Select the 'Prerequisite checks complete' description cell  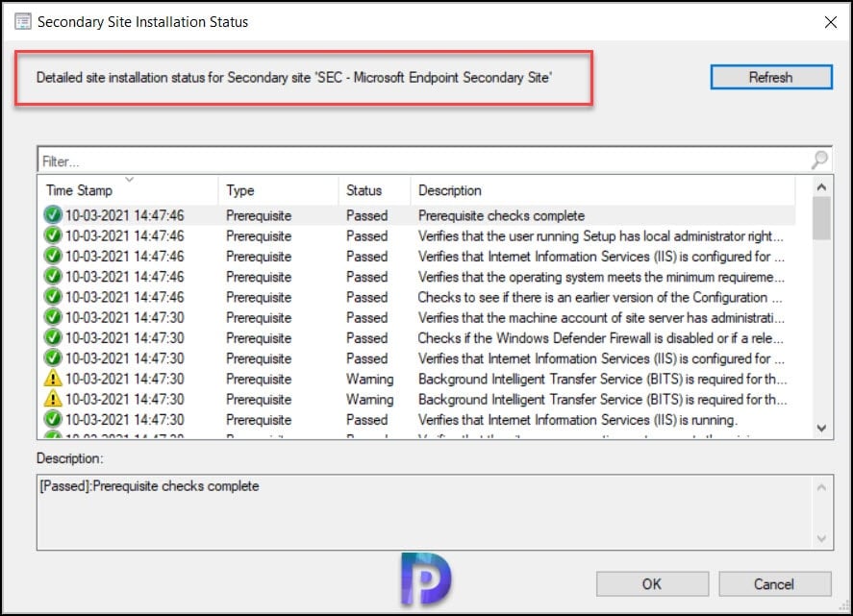(501, 216)
